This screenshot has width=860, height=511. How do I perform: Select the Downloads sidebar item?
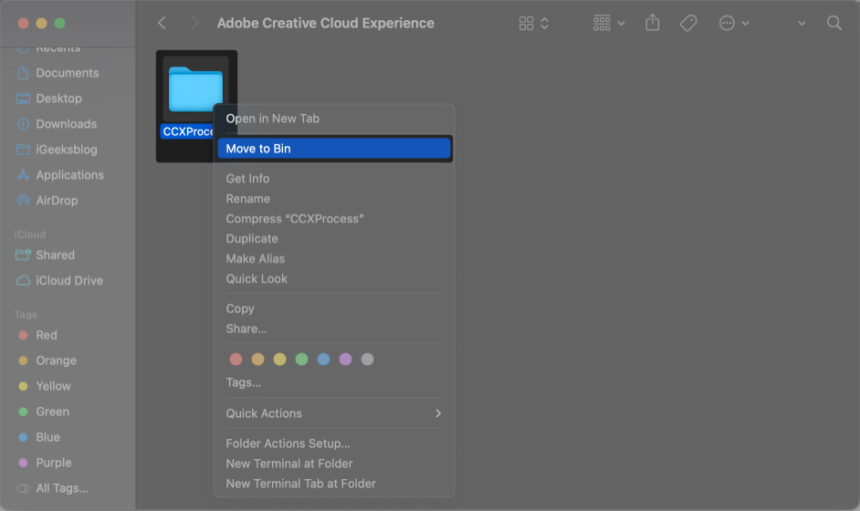(66, 124)
